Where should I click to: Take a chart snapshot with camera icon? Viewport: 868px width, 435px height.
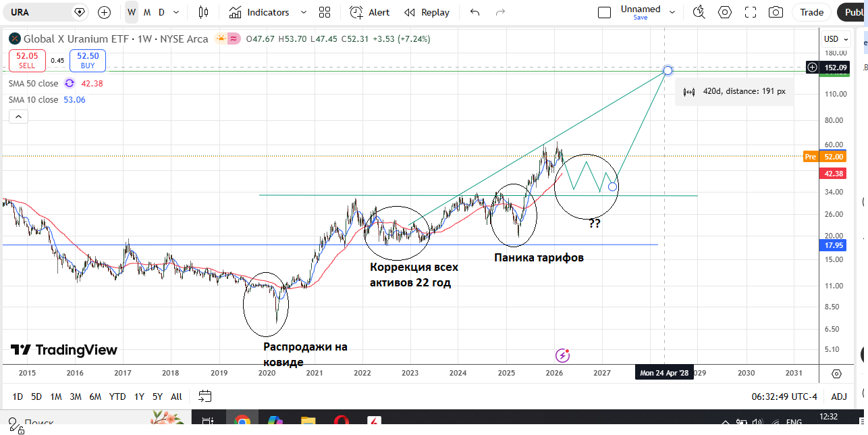tap(776, 12)
